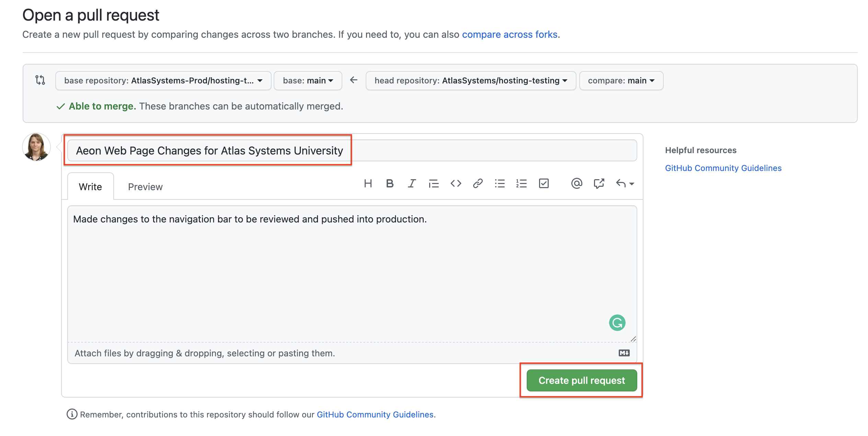
Task: Switch to the Write tab
Action: (90, 186)
